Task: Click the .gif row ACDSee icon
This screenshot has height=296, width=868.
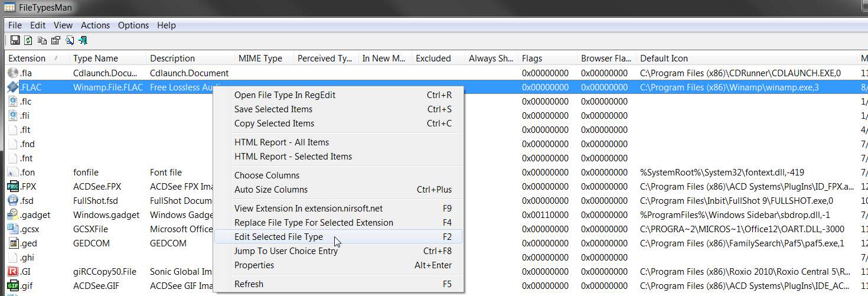Action: tap(13, 286)
